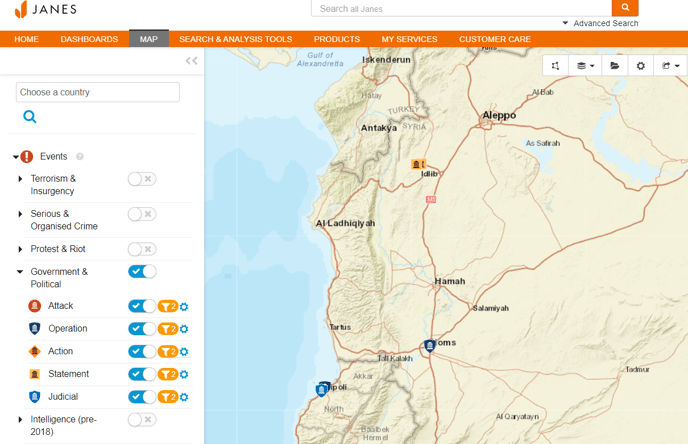Open DASHBOARDS menu

pos(89,39)
